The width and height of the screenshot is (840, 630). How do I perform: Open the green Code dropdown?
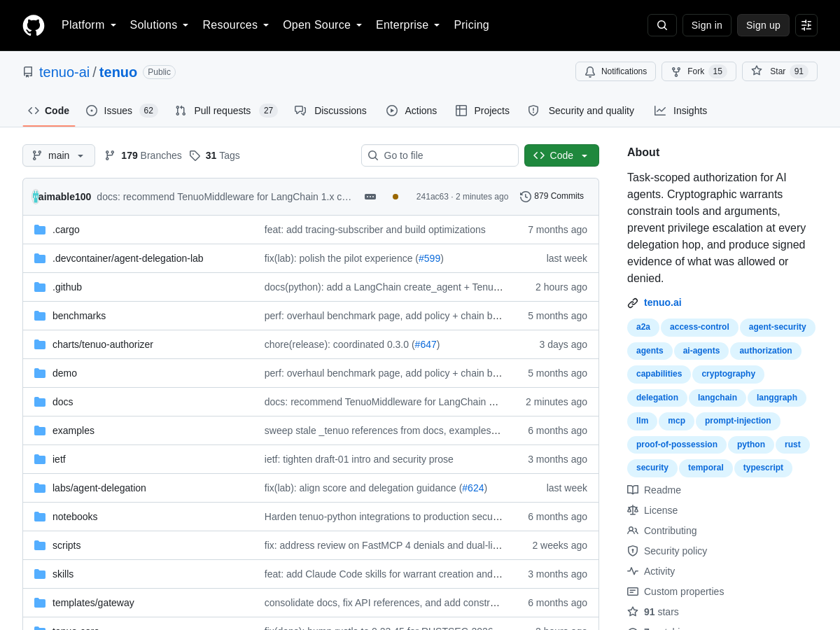click(x=561, y=155)
